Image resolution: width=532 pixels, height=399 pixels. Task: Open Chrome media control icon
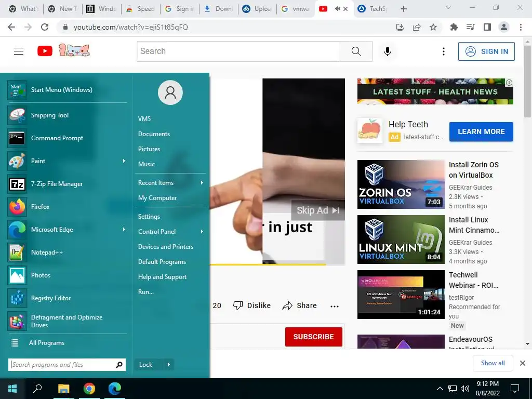click(x=470, y=27)
